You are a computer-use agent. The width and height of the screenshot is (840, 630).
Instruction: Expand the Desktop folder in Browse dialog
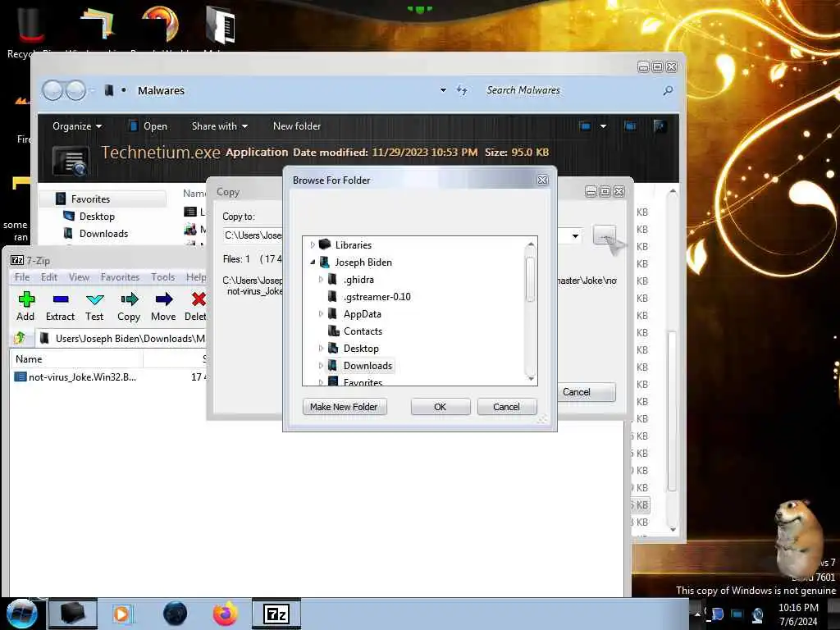321,348
